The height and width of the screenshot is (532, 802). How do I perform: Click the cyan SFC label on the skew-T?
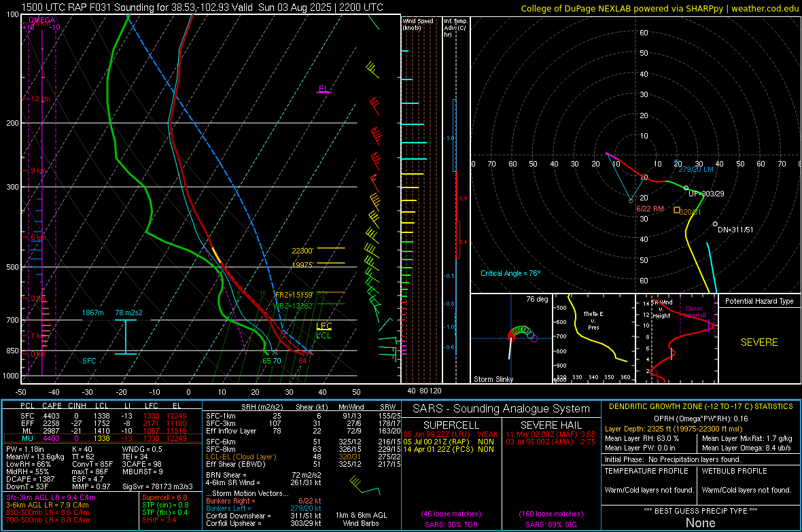tap(89, 361)
